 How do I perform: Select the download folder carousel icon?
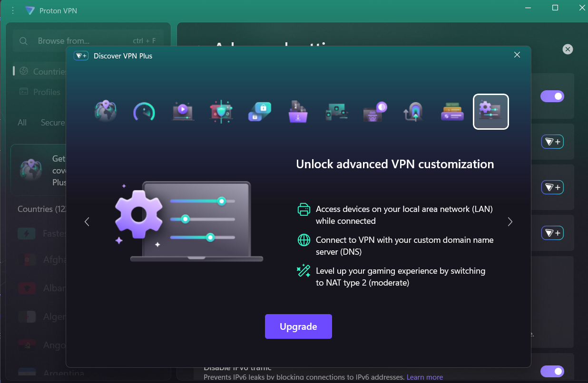pos(298,111)
